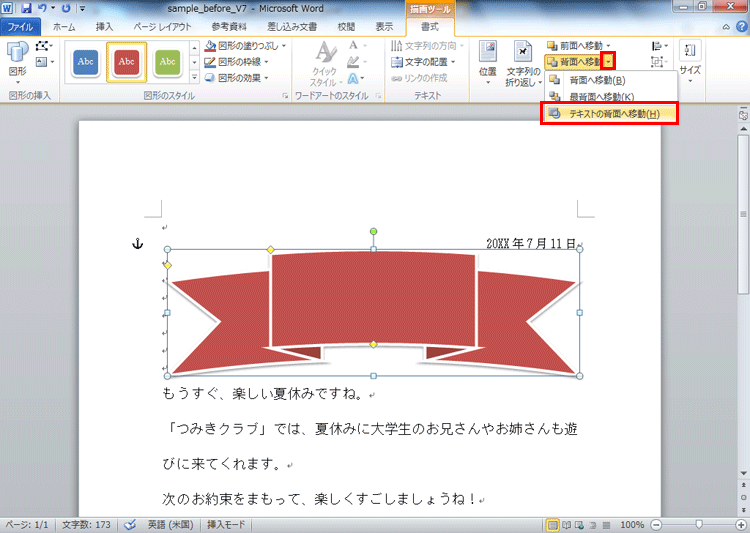Image resolution: width=750 pixels, height=533 pixels.
Task: Click the 文字数: 173 word count
Action: (86, 525)
